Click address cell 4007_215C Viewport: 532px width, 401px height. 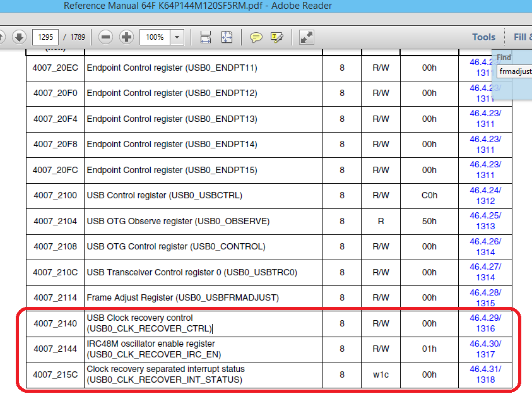[56, 374]
